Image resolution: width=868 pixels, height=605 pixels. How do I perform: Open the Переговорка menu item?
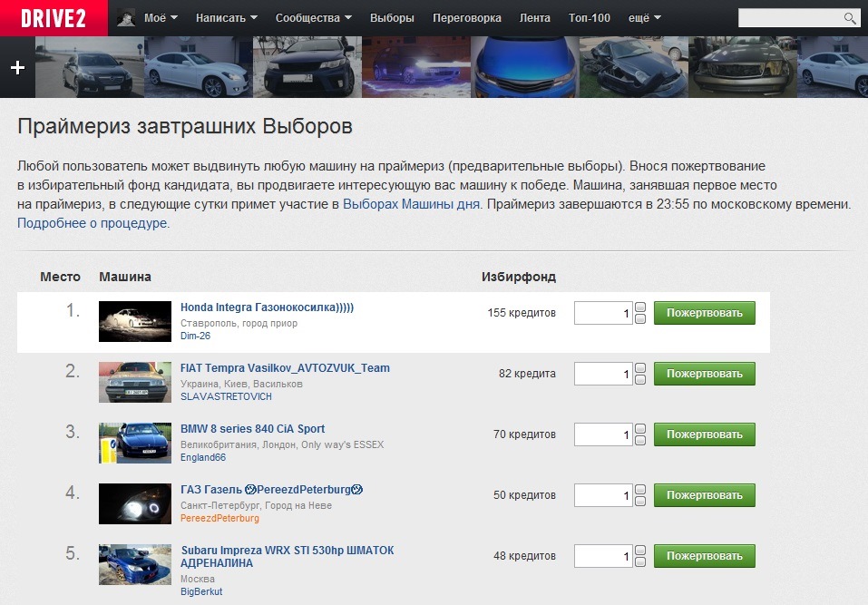tap(467, 18)
